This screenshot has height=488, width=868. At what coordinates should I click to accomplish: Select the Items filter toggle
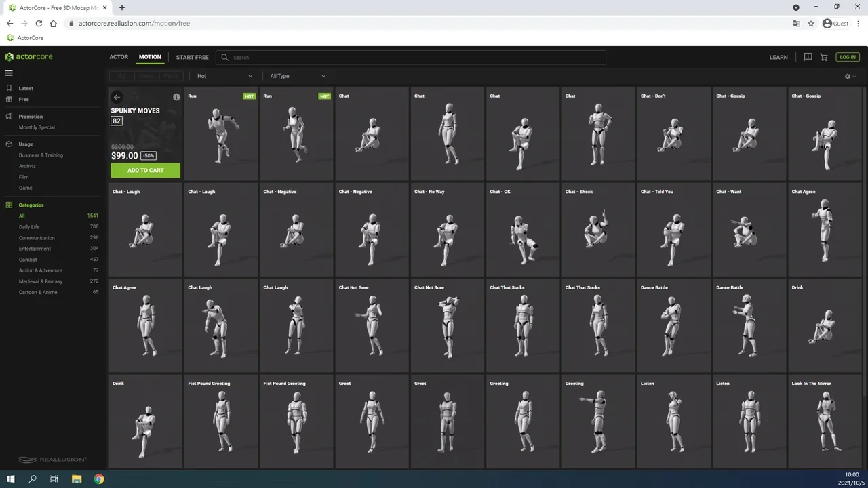[146, 76]
